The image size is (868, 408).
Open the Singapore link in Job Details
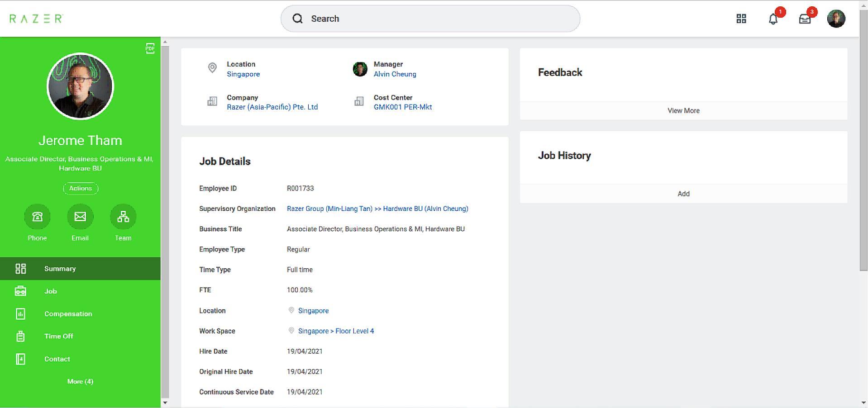pyautogui.click(x=314, y=311)
